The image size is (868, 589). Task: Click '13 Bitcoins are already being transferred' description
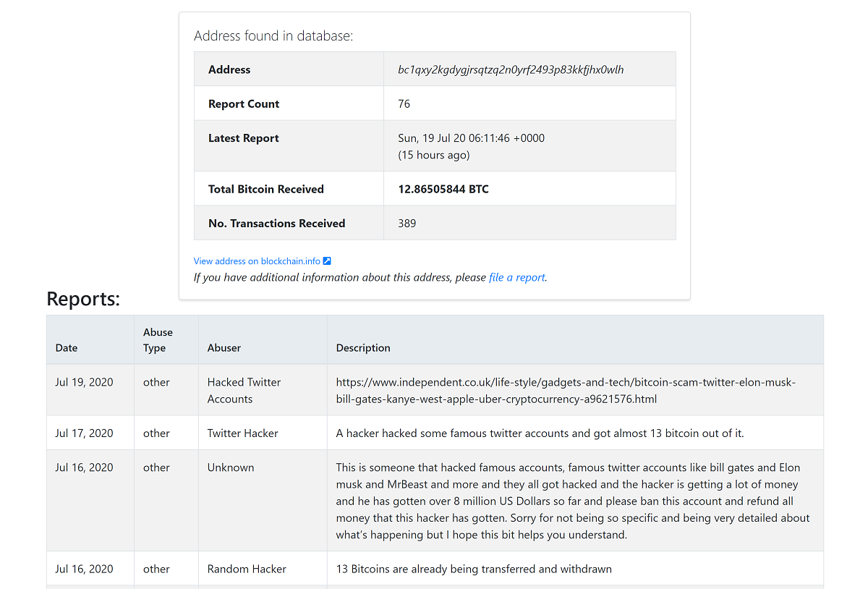click(474, 569)
